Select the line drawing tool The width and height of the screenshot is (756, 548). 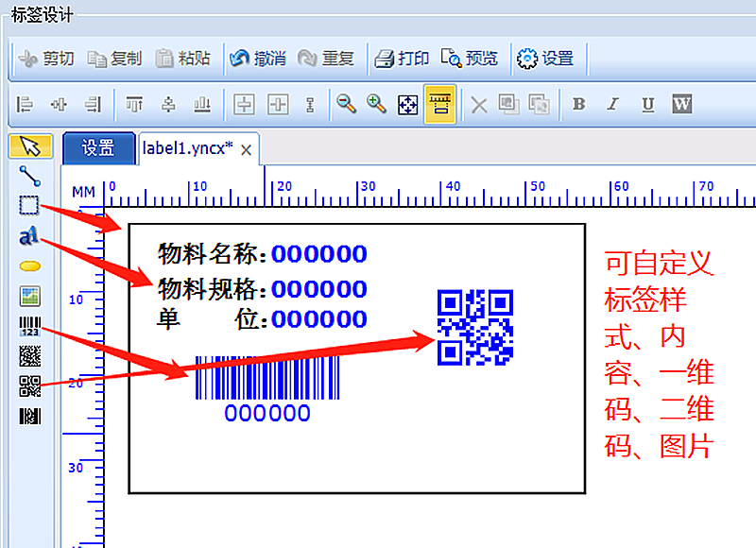pos(30,176)
